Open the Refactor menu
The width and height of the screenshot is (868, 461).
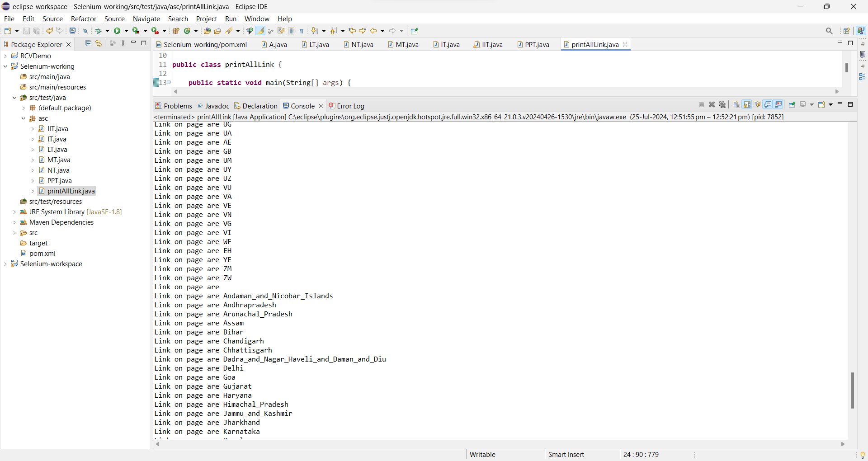pos(84,19)
